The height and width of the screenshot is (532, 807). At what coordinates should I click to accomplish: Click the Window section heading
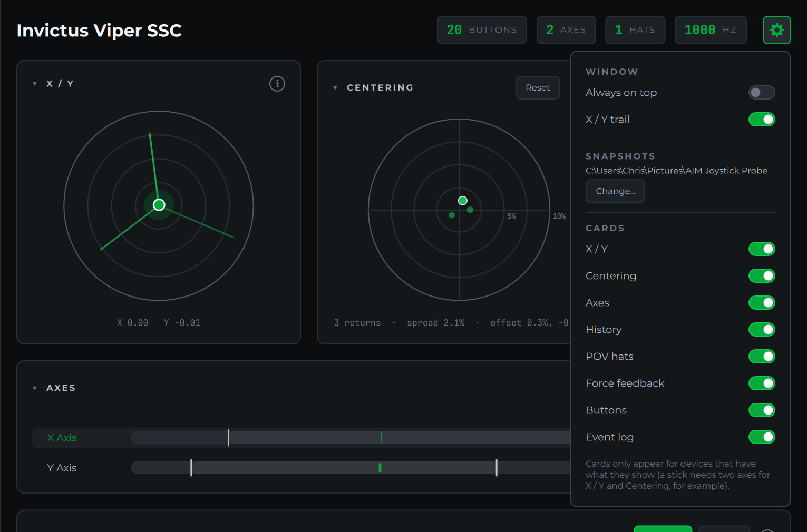612,72
